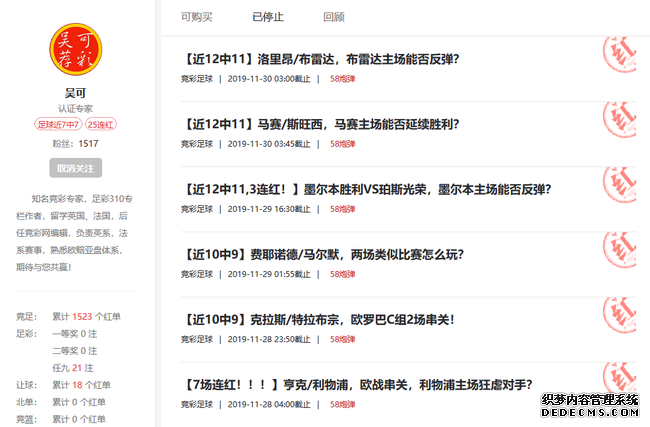Click red 红 stamp on 费耶诺德/马尔默 row
The width and height of the screenshot is (650, 427).
tap(619, 250)
